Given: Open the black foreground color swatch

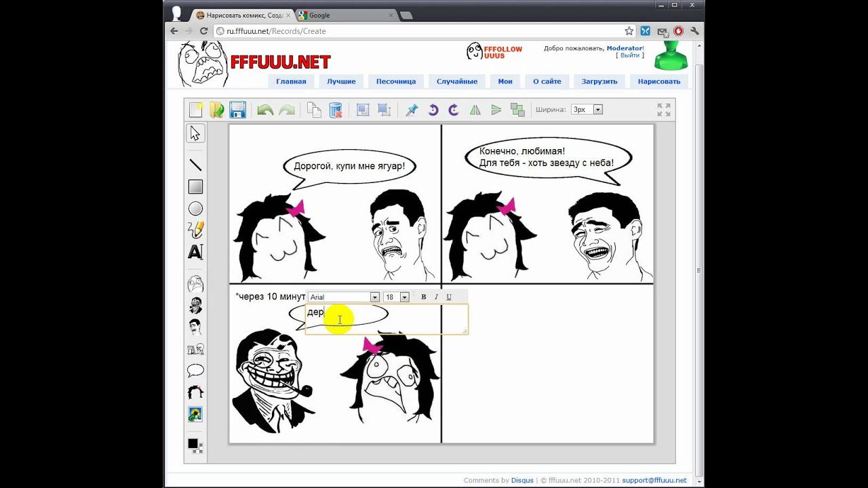Looking at the screenshot, I should [193, 444].
